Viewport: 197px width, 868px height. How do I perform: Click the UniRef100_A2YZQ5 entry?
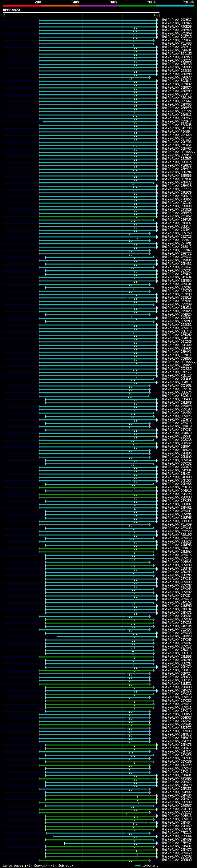[177, 291]
